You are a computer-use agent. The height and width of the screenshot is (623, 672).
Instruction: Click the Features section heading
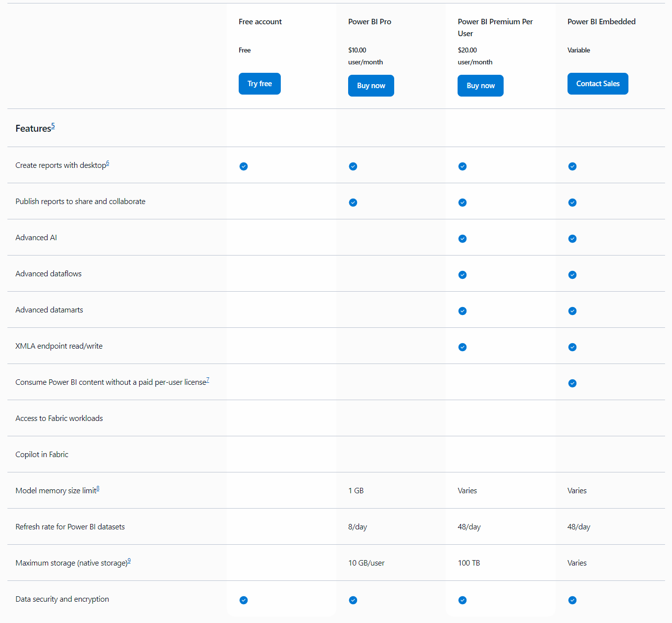(33, 128)
